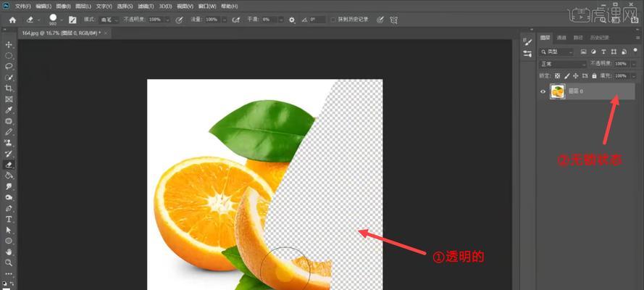Open the Layer menu

pyautogui.click(x=83, y=7)
